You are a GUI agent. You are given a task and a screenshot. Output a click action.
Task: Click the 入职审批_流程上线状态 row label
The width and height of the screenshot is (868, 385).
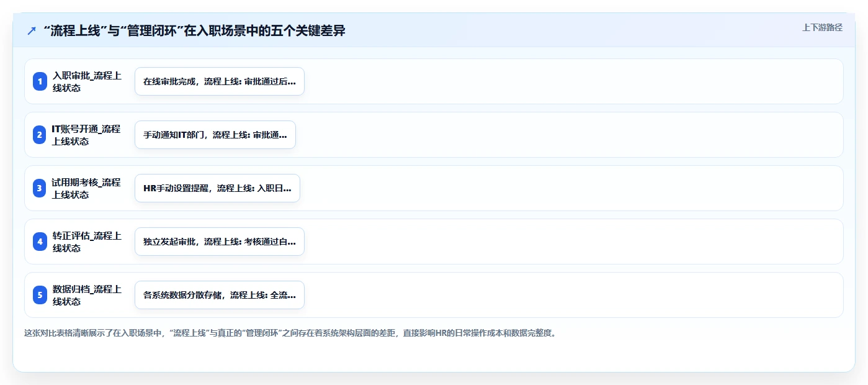point(87,81)
